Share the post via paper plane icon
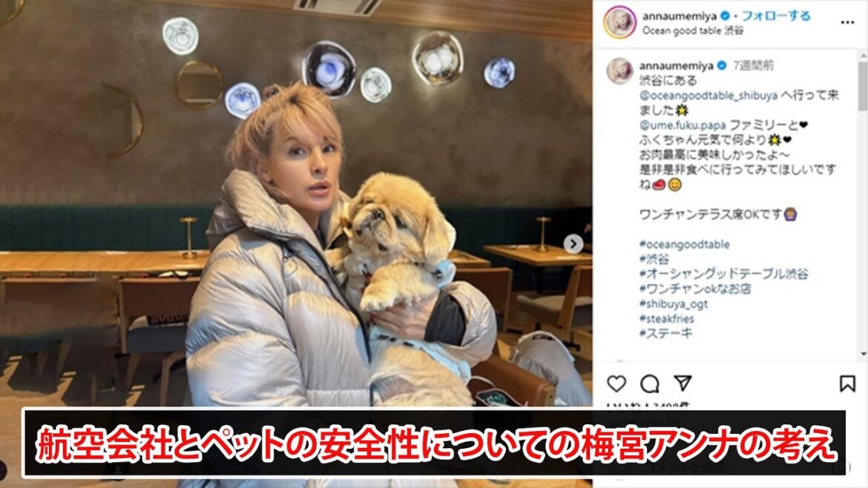Viewport: 868px width, 488px height. click(x=683, y=383)
